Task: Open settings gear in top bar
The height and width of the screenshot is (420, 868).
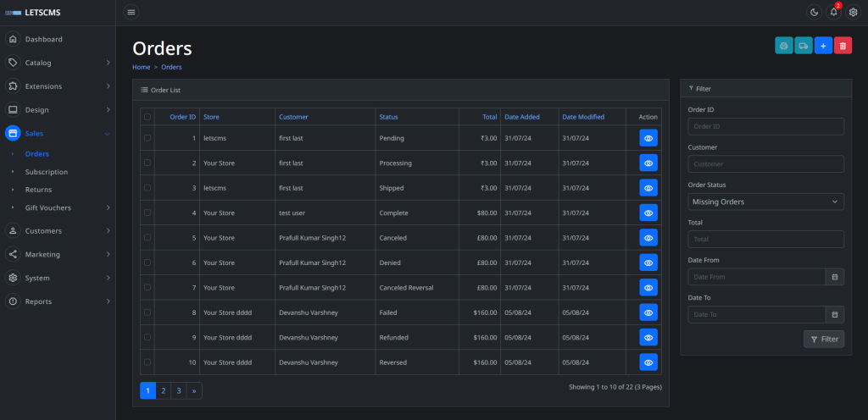Action: coord(854,12)
